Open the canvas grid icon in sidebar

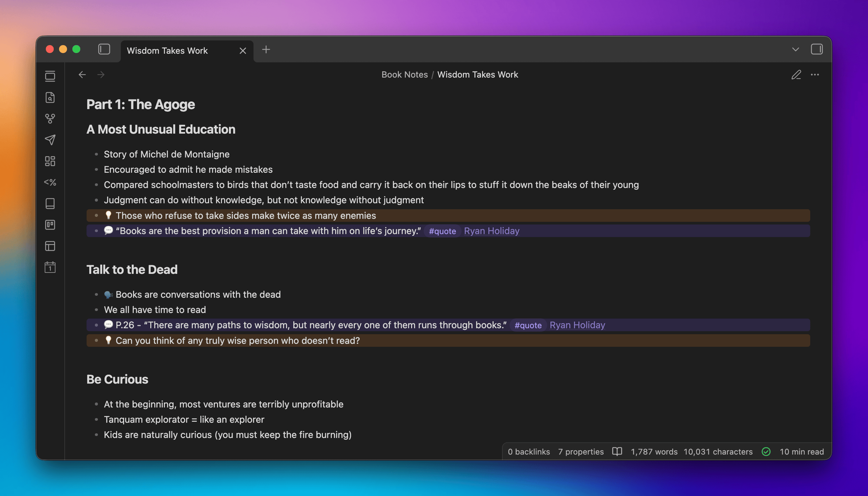click(x=50, y=161)
